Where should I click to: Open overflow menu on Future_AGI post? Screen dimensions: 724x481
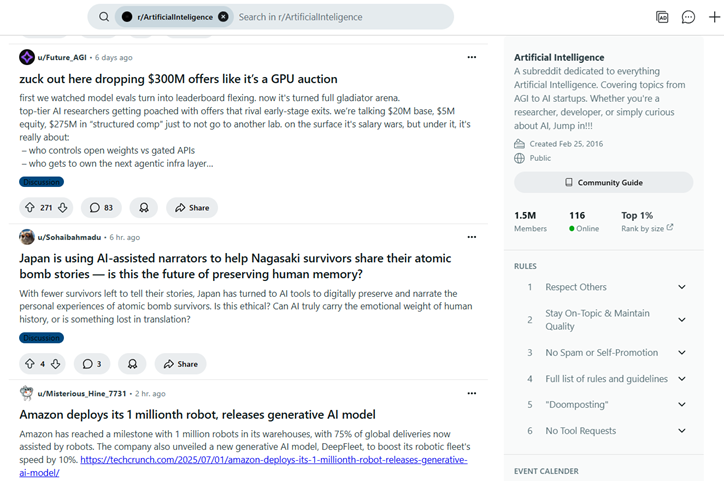tap(471, 57)
